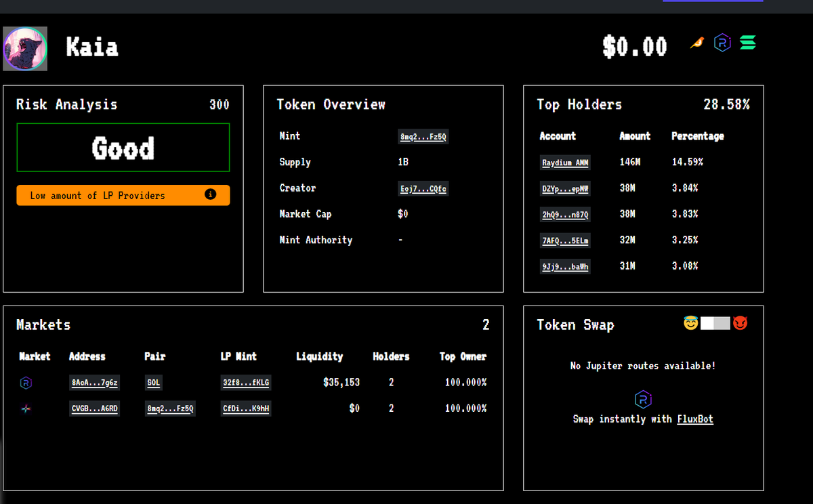Open LP Mint CfDi...K9hH
Screen dimensions: 813x504
click(x=246, y=408)
